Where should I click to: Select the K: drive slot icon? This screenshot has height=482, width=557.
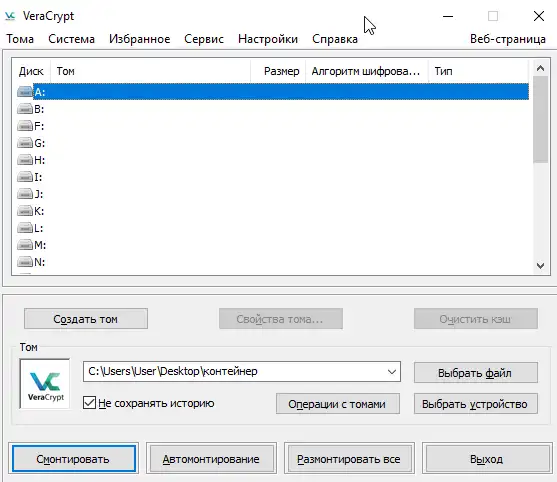25,211
